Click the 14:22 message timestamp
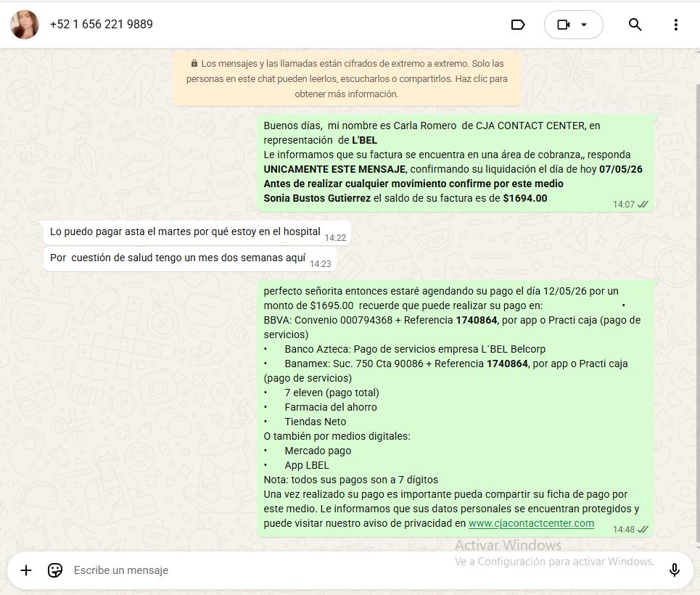700x595 pixels. (x=335, y=238)
